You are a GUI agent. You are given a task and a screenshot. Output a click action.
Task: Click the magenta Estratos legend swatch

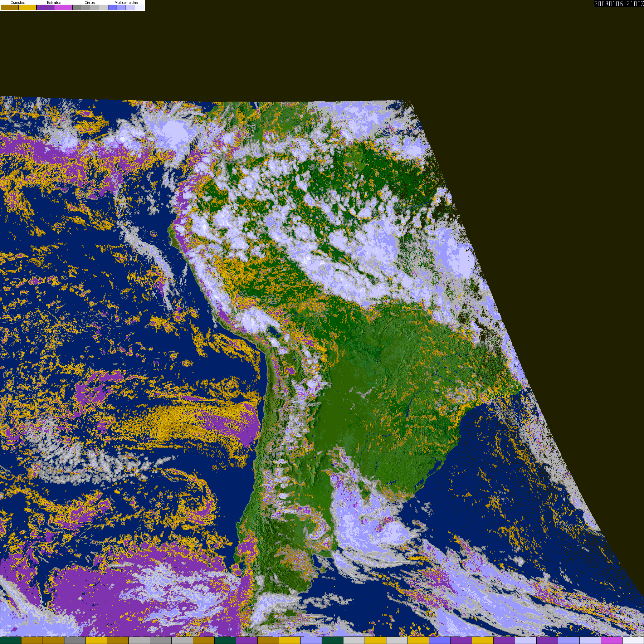(63, 7)
